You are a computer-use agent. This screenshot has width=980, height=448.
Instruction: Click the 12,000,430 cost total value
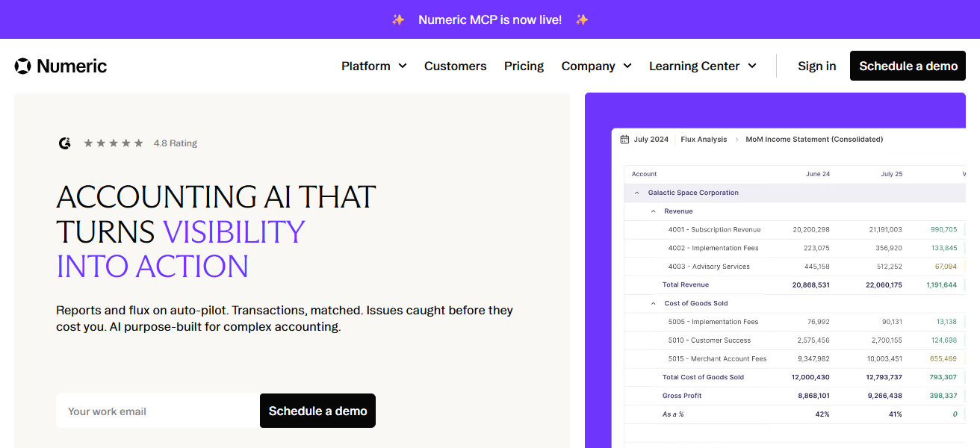[x=810, y=377]
